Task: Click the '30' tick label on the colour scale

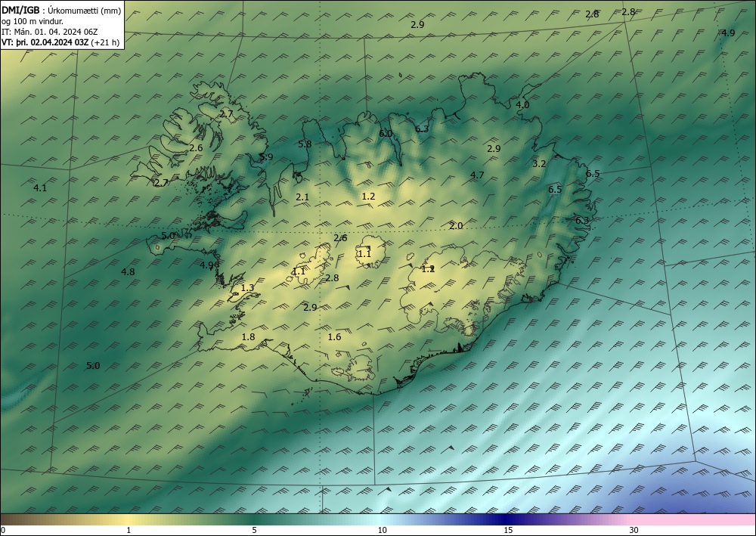Action: tap(634, 530)
